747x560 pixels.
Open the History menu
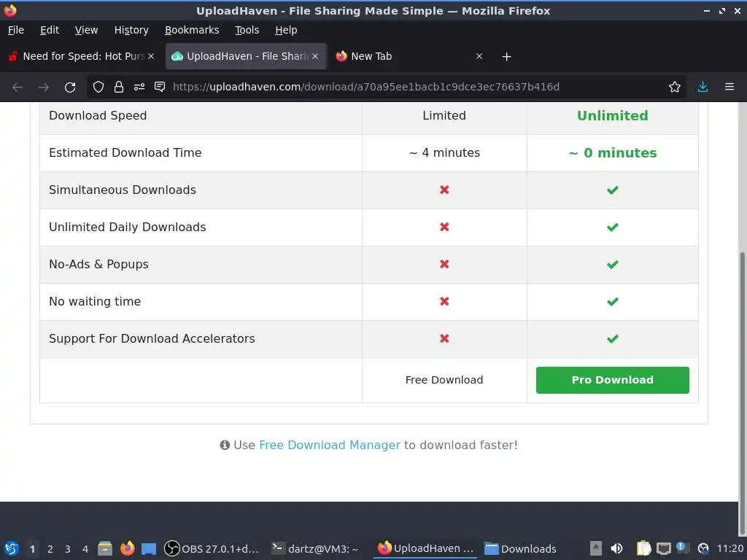(x=131, y=30)
